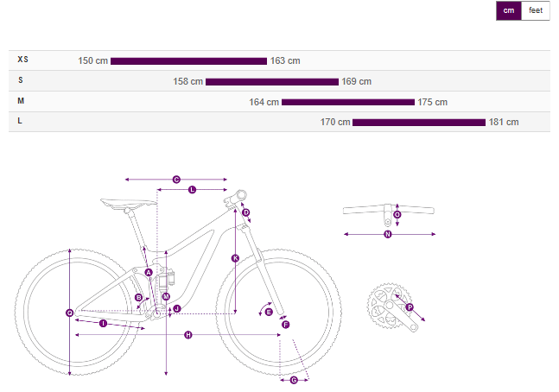Click the C measurement marker above the saddle
The height and width of the screenshot is (392, 559).
tap(176, 180)
